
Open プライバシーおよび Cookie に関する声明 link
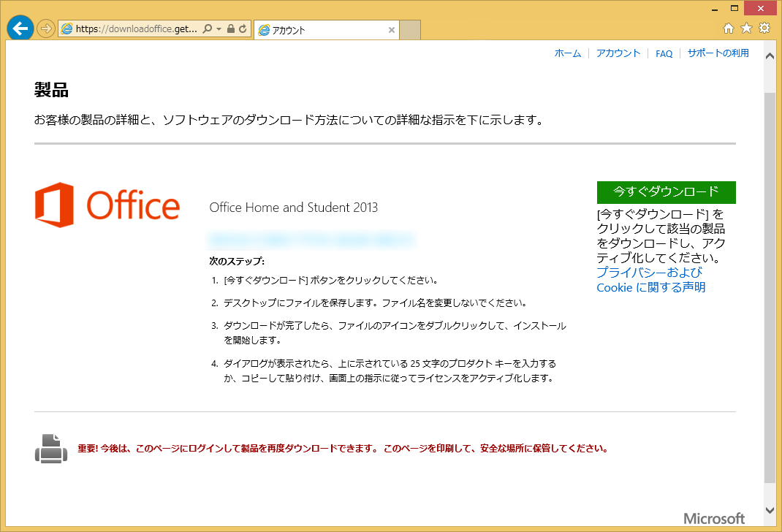[651, 280]
